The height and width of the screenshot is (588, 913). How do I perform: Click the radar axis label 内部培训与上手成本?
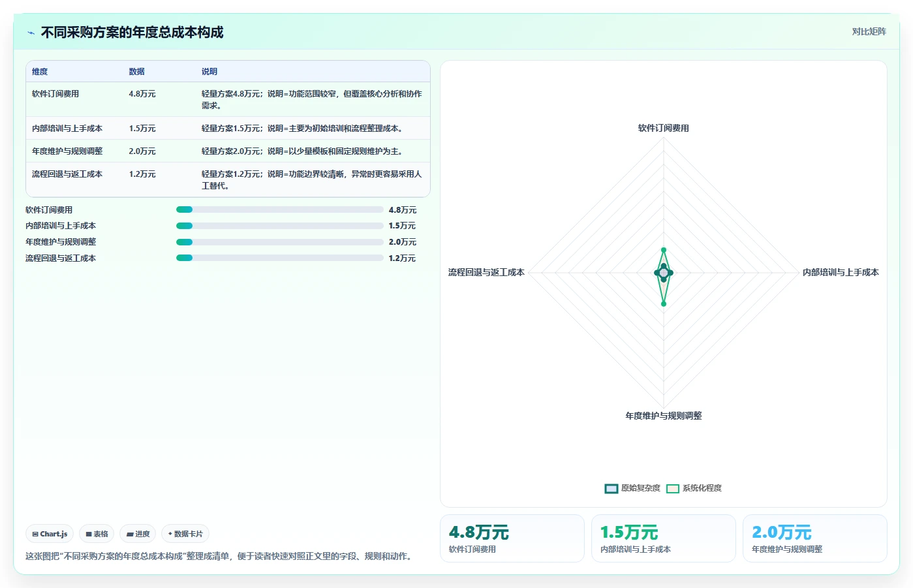click(x=841, y=273)
